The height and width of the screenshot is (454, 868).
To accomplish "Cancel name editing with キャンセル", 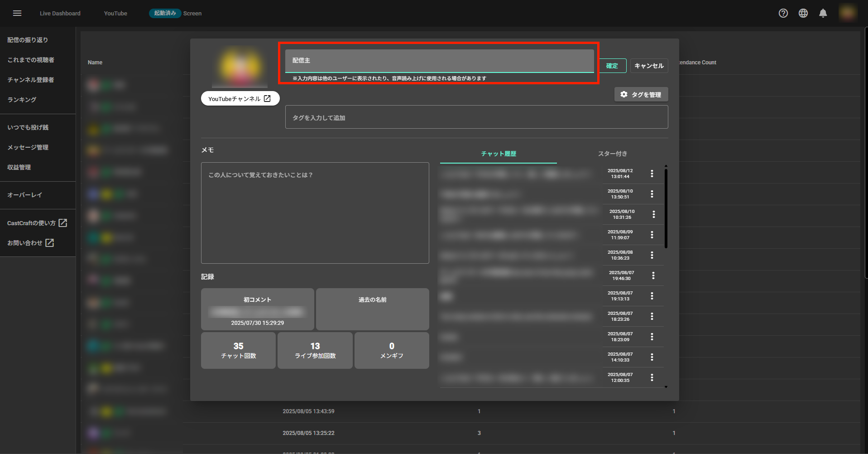I will tap(649, 66).
